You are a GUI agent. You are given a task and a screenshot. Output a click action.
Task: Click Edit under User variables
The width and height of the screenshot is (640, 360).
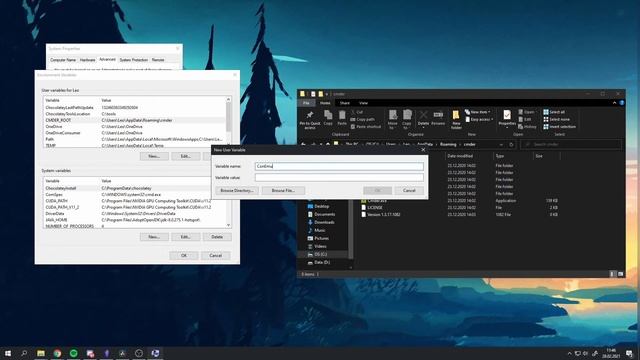(185, 156)
